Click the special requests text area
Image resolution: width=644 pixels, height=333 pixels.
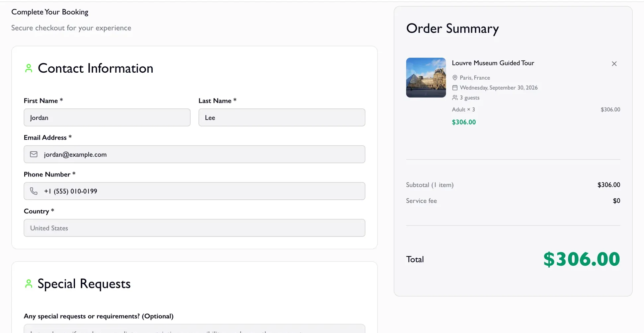point(195,329)
